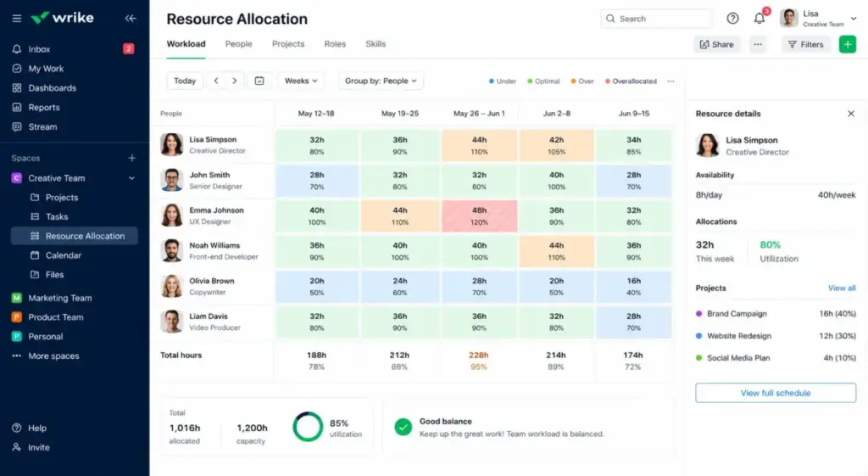The width and height of the screenshot is (868, 476).
Task: Click View full schedule
Action: coord(776,393)
